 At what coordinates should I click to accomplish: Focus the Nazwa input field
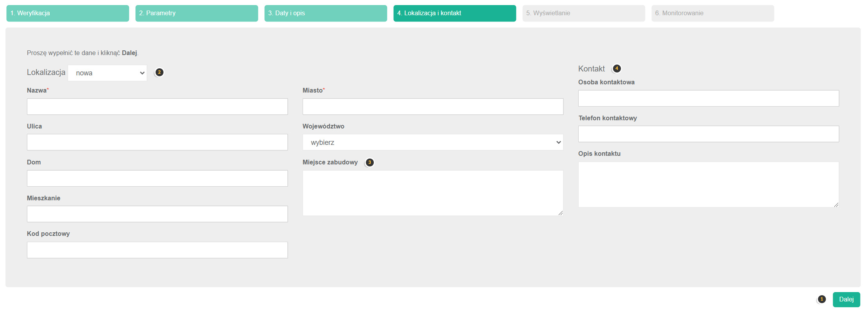coord(157,107)
